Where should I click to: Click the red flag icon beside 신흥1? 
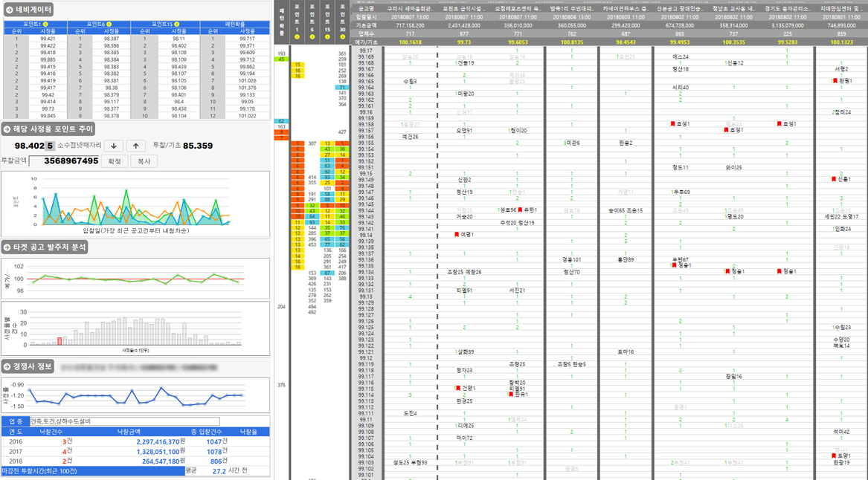click(834, 179)
